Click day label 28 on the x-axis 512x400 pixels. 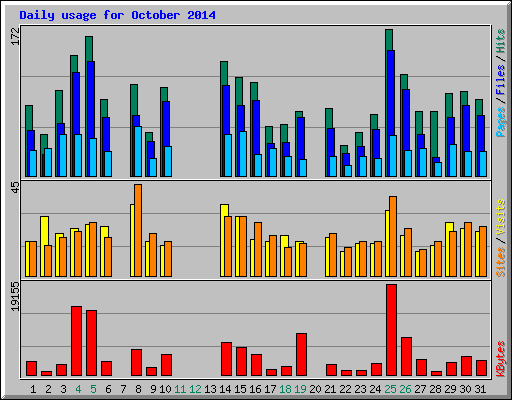click(x=435, y=389)
